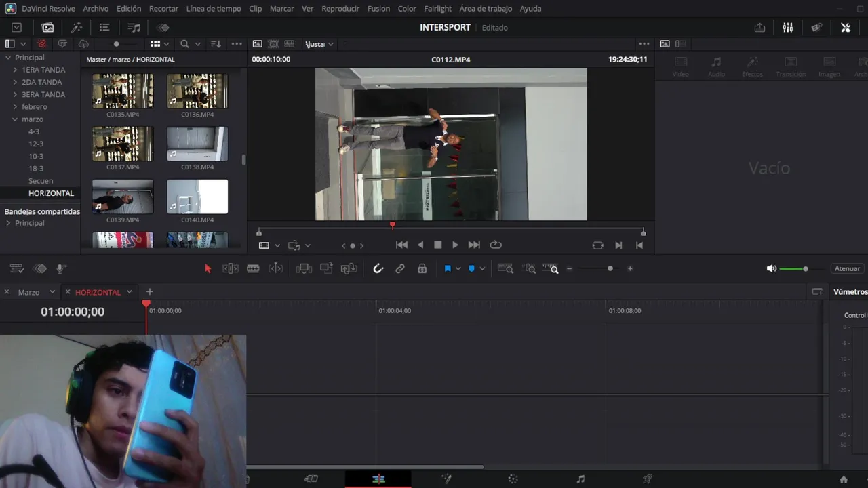
Task: Open media pool three-dots options menu
Action: [x=237, y=43]
